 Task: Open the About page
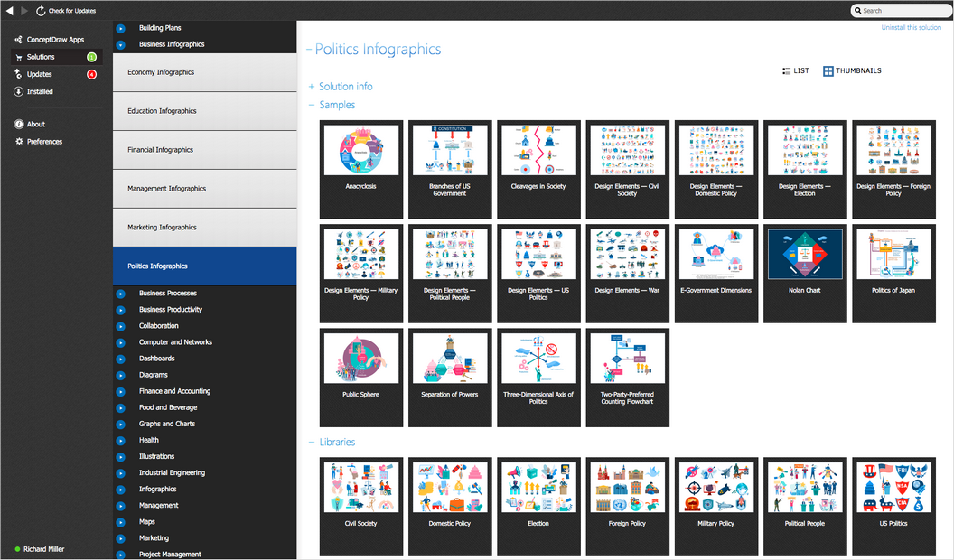point(36,124)
